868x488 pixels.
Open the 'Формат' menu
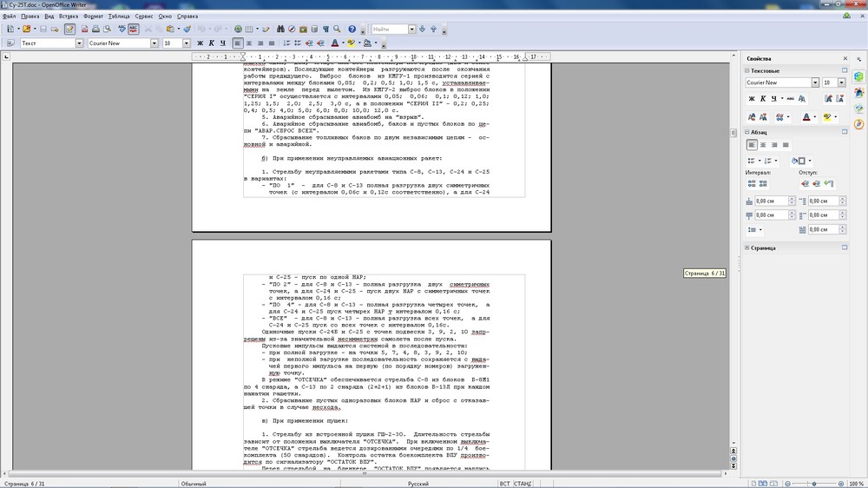coord(93,16)
